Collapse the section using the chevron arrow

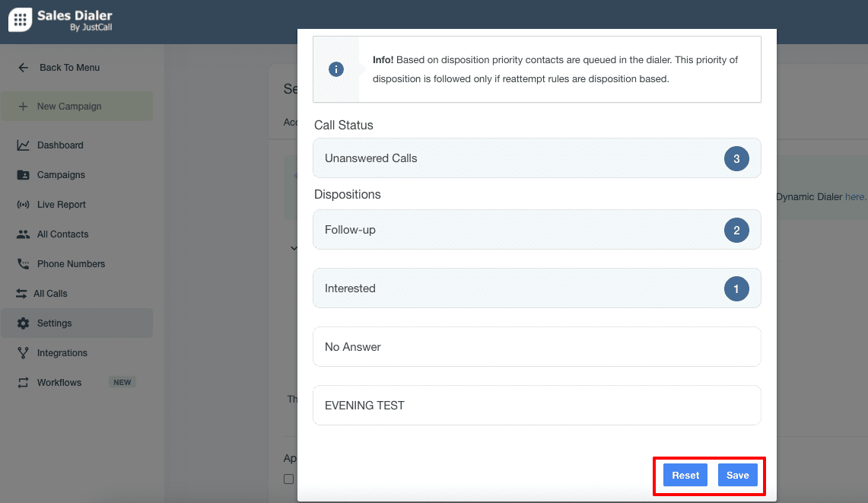click(x=294, y=248)
